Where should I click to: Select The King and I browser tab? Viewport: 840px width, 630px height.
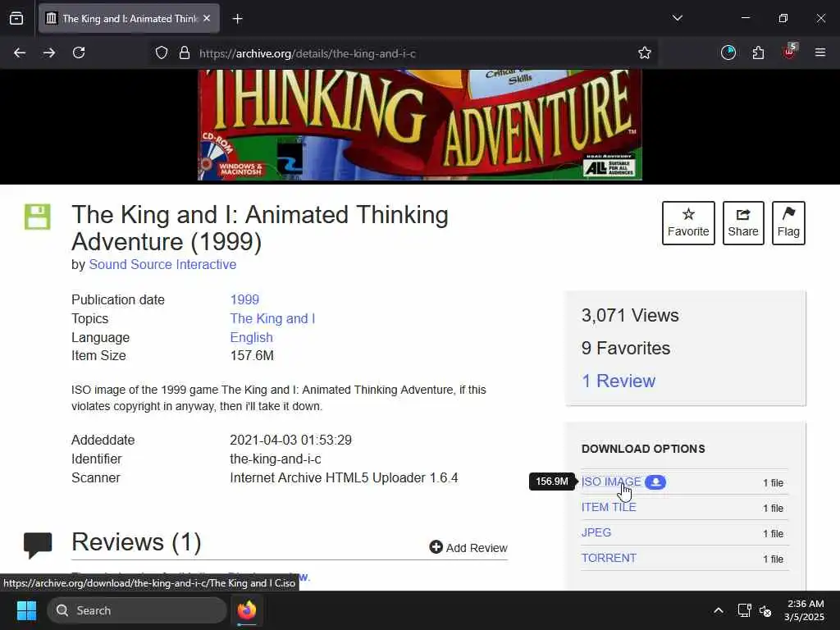coord(129,18)
